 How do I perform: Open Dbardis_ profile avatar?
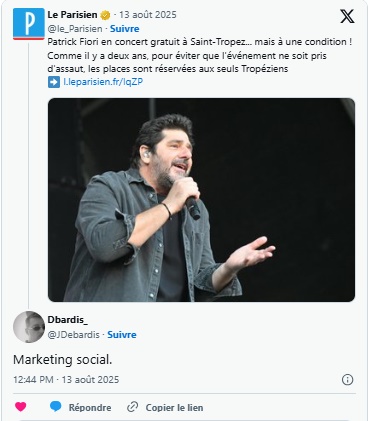tap(29, 327)
